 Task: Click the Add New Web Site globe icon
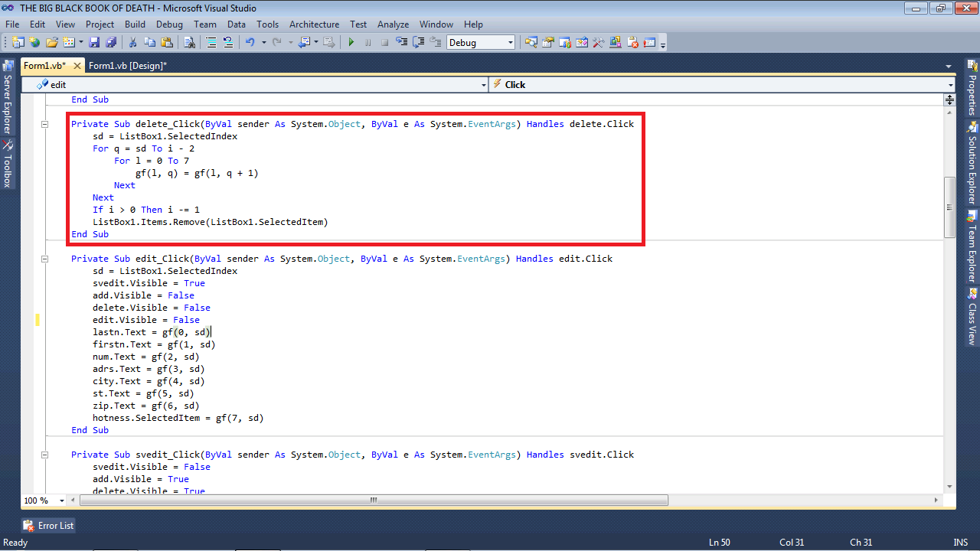pyautogui.click(x=34, y=42)
